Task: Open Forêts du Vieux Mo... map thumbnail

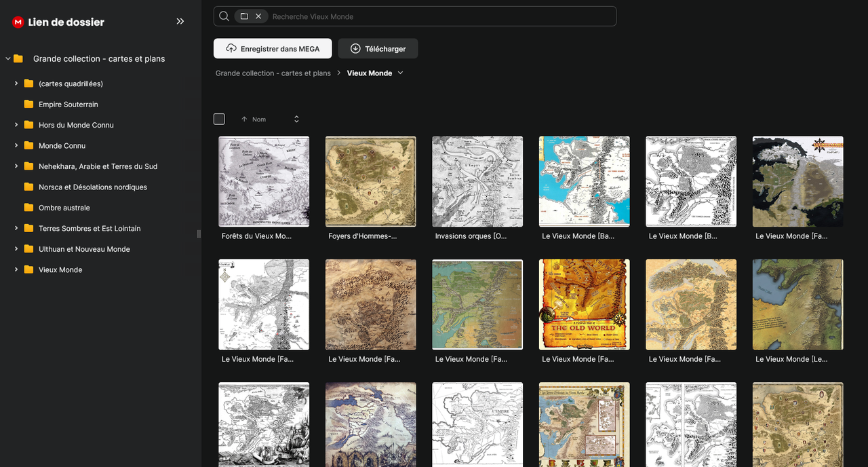Action: (264, 181)
